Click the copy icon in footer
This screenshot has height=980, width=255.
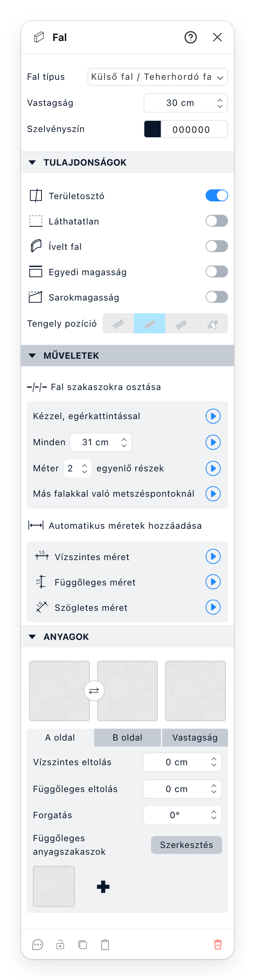pos(83,945)
